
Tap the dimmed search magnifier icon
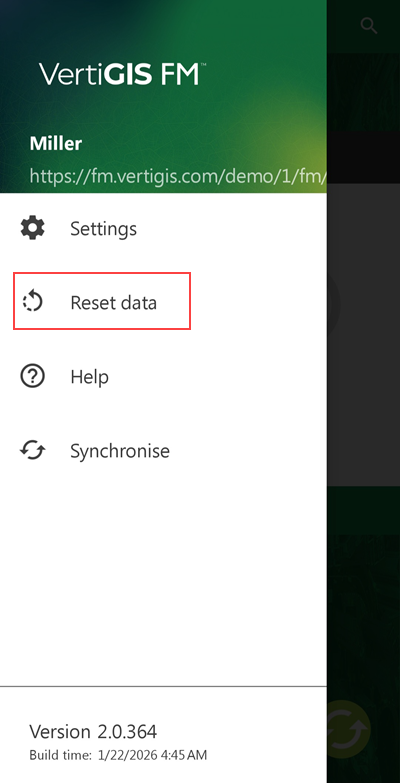pyautogui.click(x=369, y=25)
